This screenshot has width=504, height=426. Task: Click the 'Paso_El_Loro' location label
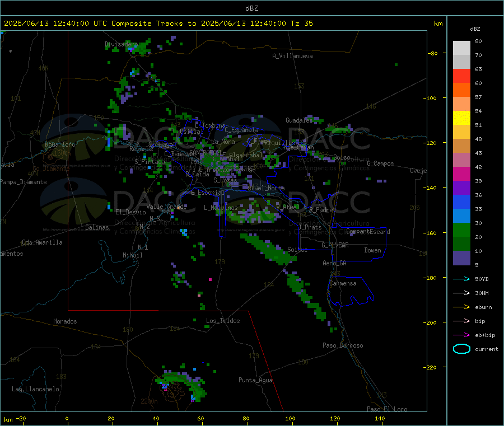(387, 409)
